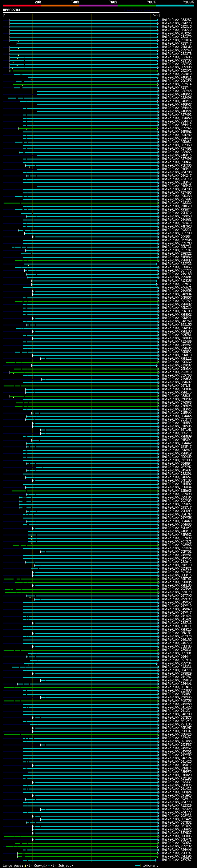Click the purple ~60% identity legend bar
The height and width of the screenshot is (868, 197).
click(99, 6)
